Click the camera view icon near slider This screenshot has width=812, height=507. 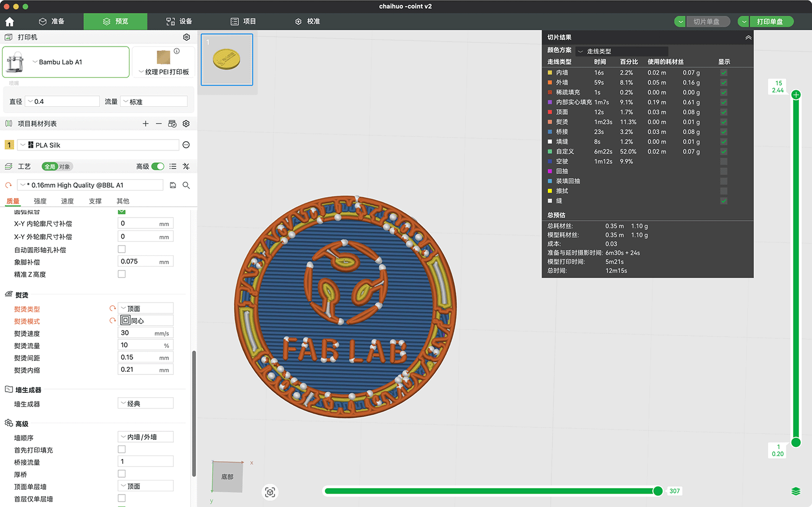click(x=270, y=492)
